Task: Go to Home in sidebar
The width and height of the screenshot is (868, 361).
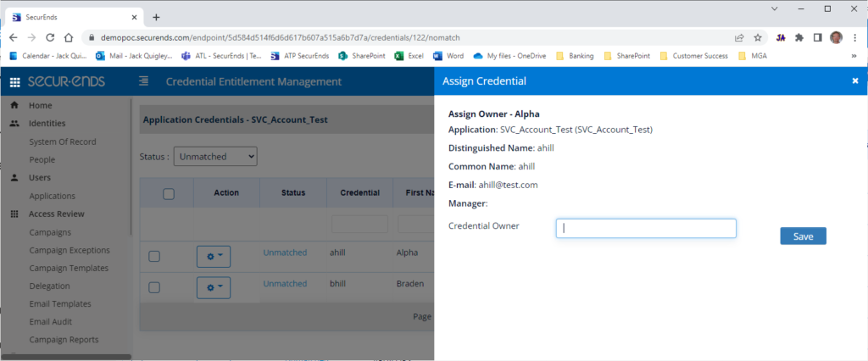Action: coord(41,105)
